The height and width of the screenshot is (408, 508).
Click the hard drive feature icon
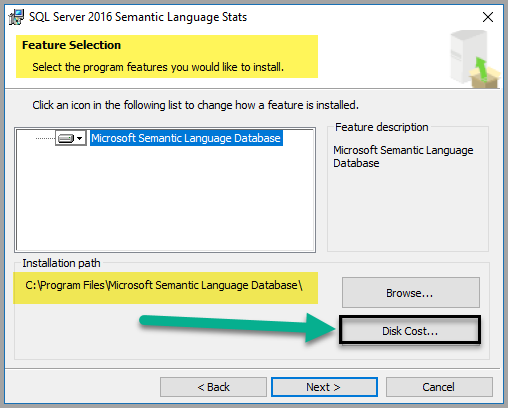tap(66, 138)
